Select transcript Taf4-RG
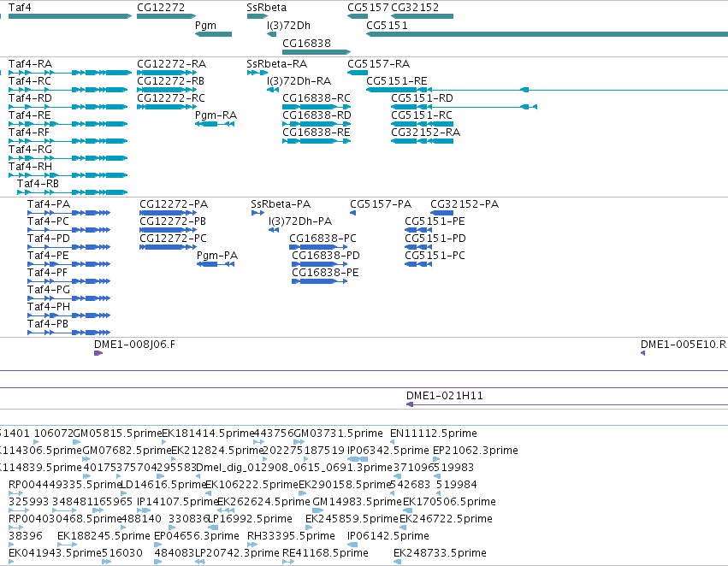The height and width of the screenshot is (566, 728). coord(68,158)
